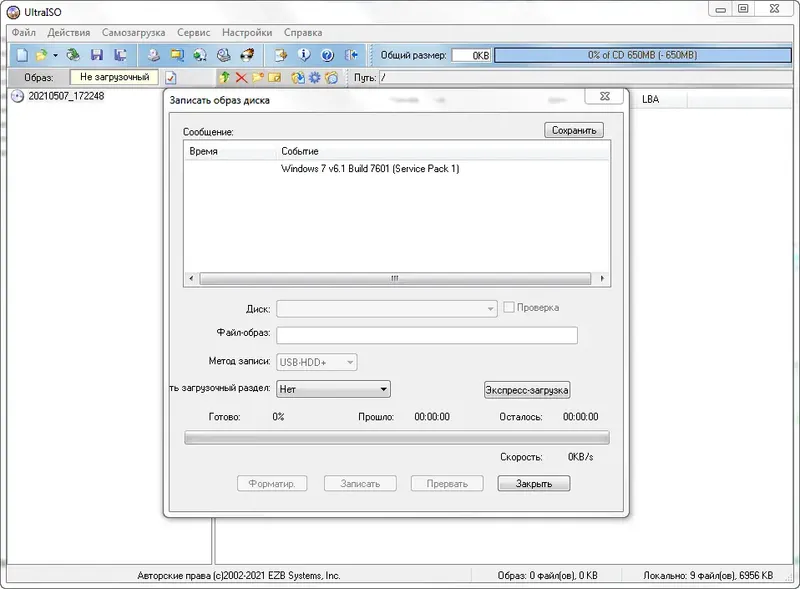Image resolution: width=800 pixels, height=589 pixels.
Task: Click the blue gear properties icon
Action: pyautogui.click(x=315, y=78)
